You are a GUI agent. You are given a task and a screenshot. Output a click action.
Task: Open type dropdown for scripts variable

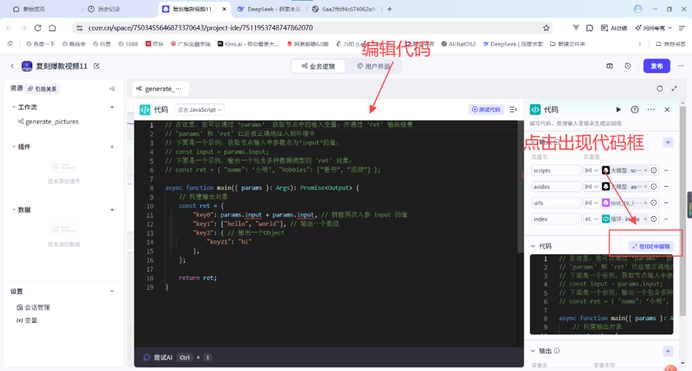(x=591, y=170)
